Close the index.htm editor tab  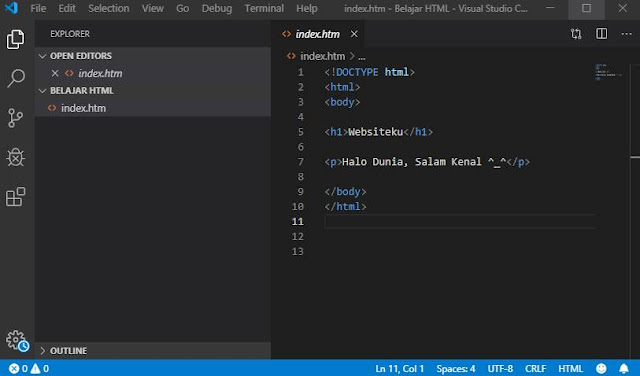click(354, 34)
